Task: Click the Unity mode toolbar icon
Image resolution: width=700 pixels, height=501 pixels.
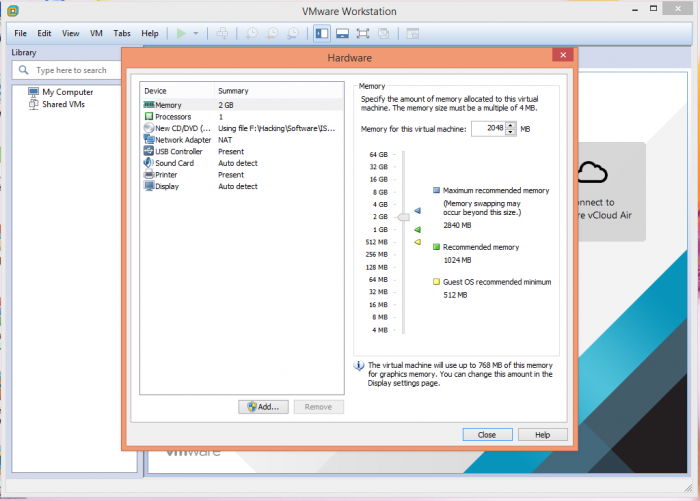Action: click(383, 33)
